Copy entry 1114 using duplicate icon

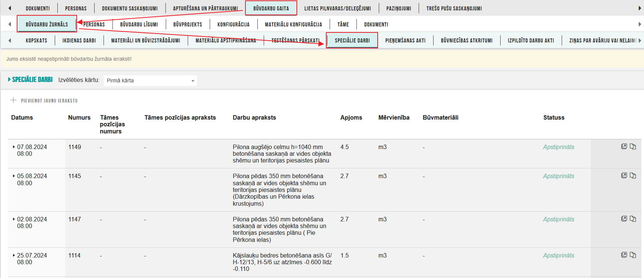click(x=633, y=255)
